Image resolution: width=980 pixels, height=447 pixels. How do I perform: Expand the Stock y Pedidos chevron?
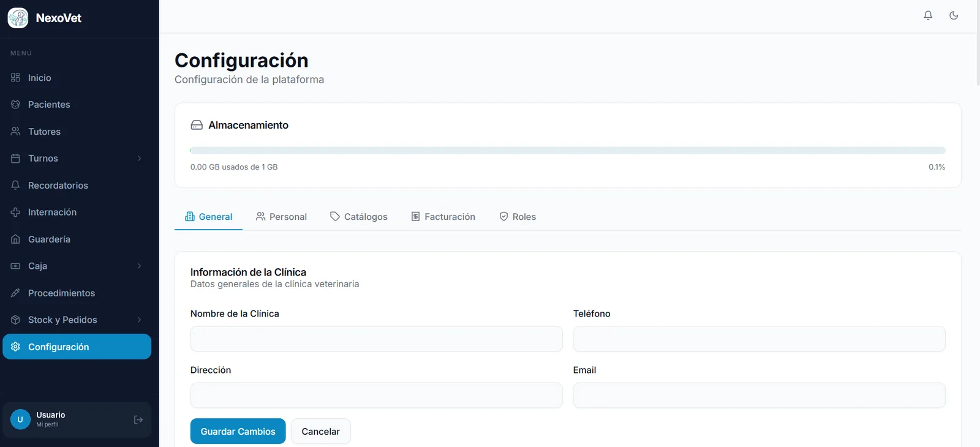[139, 320]
